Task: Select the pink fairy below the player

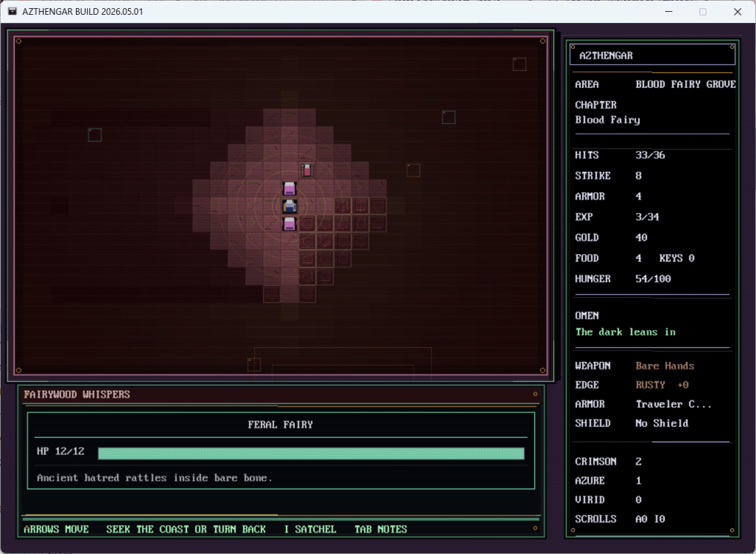Action: click(x=290, y=224)
